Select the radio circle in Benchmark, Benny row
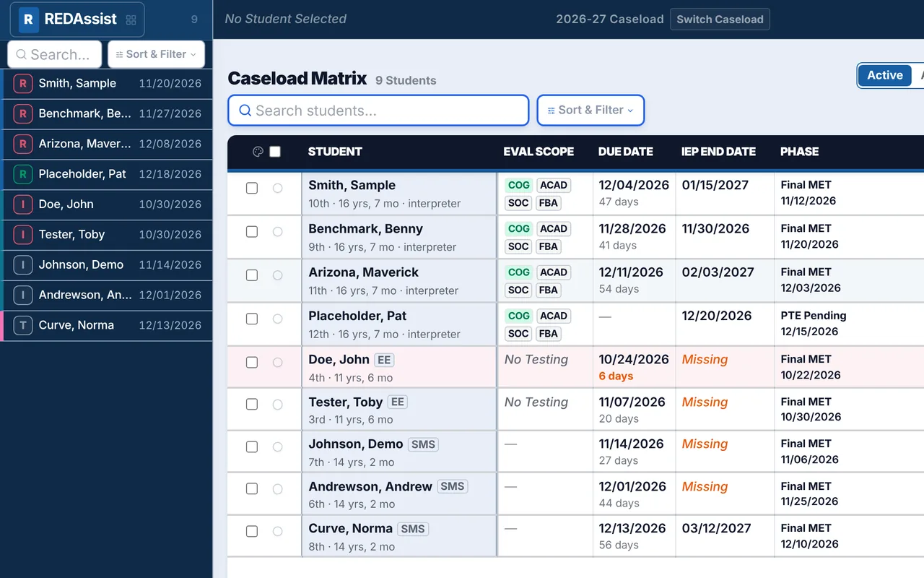The height and width of the screenshot is (578, 924). (278, 232)
